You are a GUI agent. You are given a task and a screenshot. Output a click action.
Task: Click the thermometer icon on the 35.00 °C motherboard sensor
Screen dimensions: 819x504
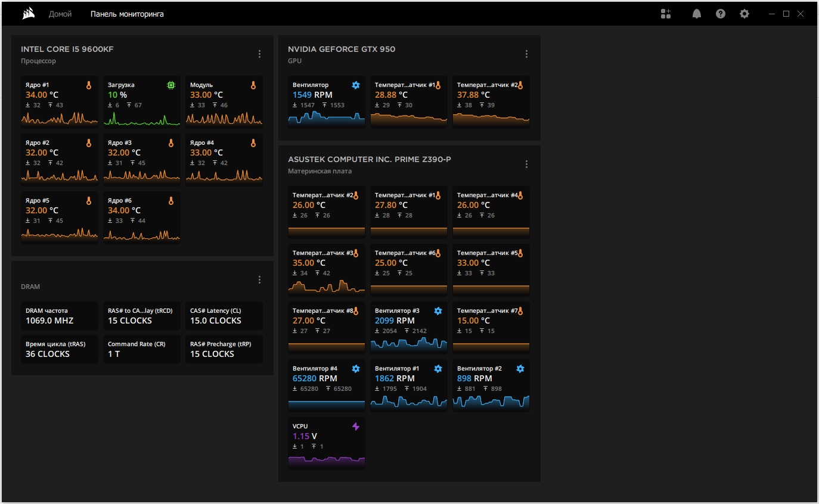click(x=356, y=253)
